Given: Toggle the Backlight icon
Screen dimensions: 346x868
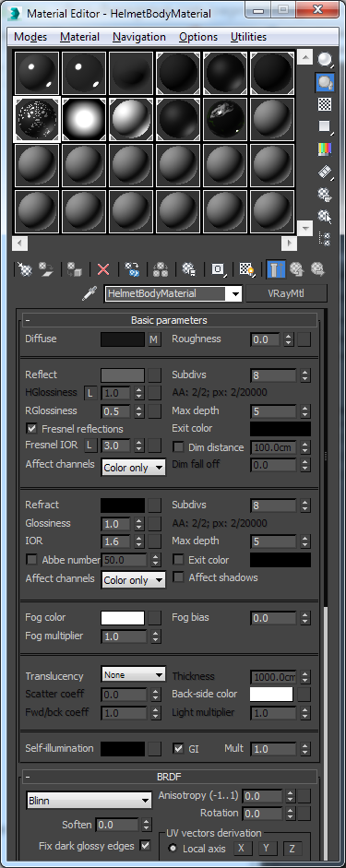Looking at the screenshot, I should click(x=325, y=82).
